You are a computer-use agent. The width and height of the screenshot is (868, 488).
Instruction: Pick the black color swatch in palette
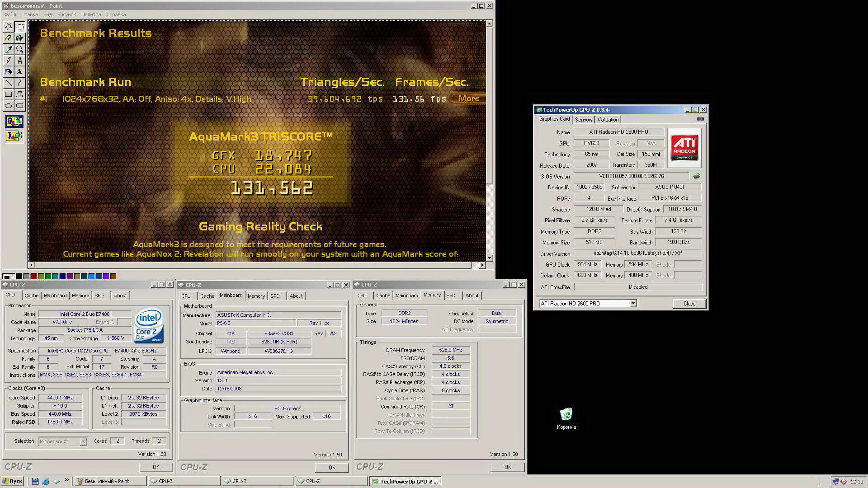coord(19,276)
